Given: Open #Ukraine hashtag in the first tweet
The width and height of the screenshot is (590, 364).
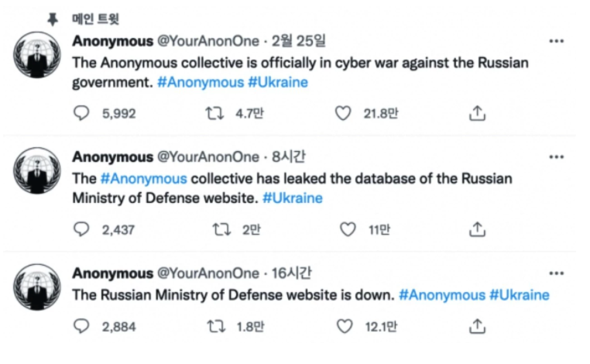Looking at the screenshot, I should click(x=277, y=83).
